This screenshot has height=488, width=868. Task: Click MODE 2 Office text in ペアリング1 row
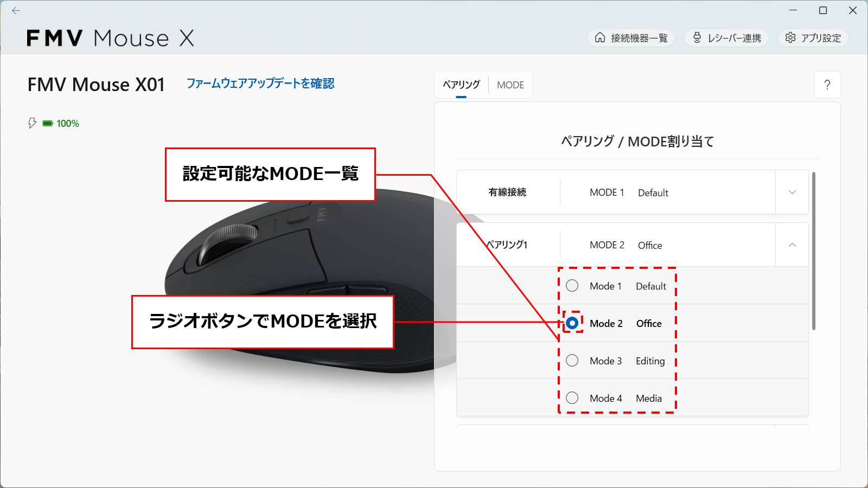coord(626,245)
